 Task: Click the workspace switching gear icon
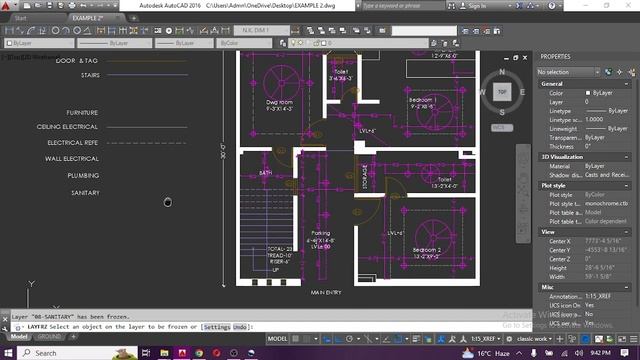click(509, 339)
